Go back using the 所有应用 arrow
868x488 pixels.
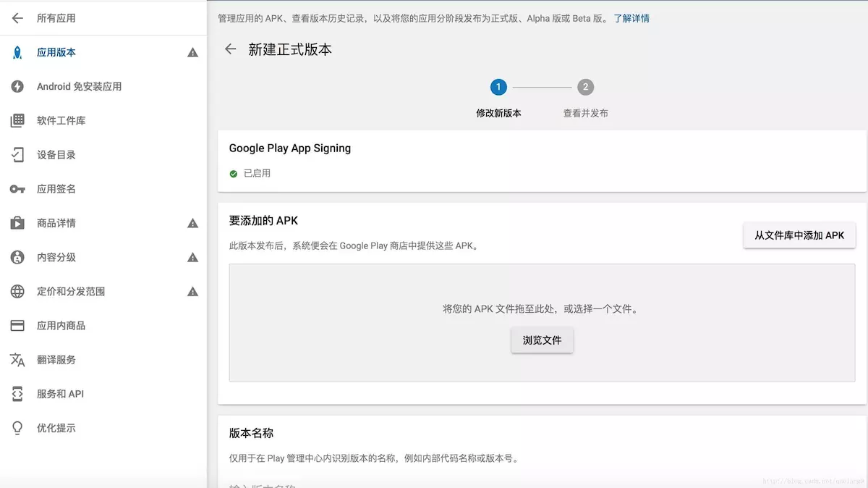[x=17, y=18]
